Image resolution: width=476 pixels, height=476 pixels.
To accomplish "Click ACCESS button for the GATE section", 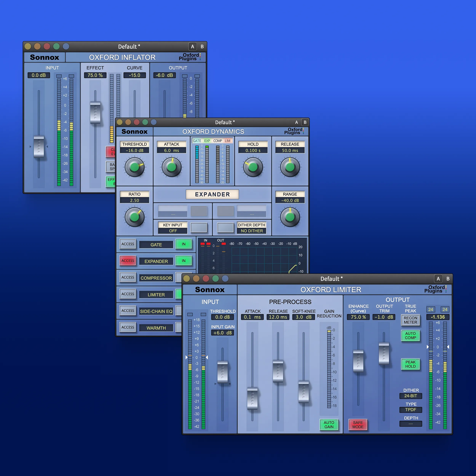I will point(128,244).
